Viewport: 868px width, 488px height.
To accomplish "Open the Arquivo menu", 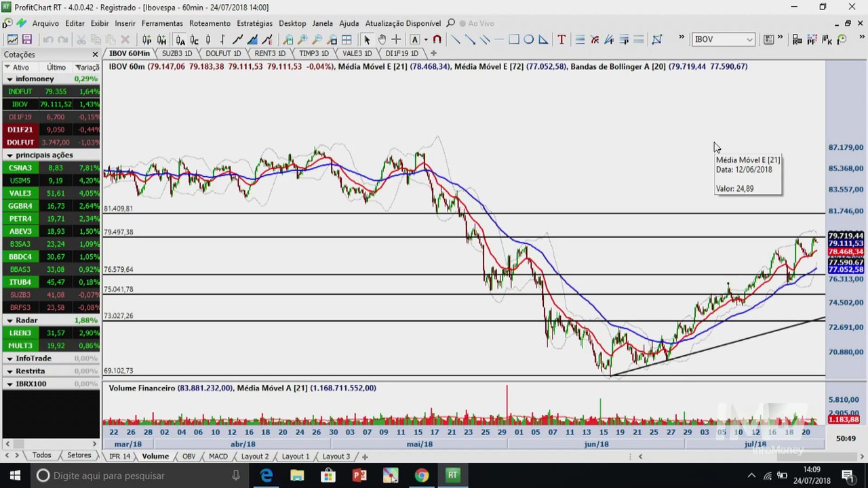I will (45, 23).
